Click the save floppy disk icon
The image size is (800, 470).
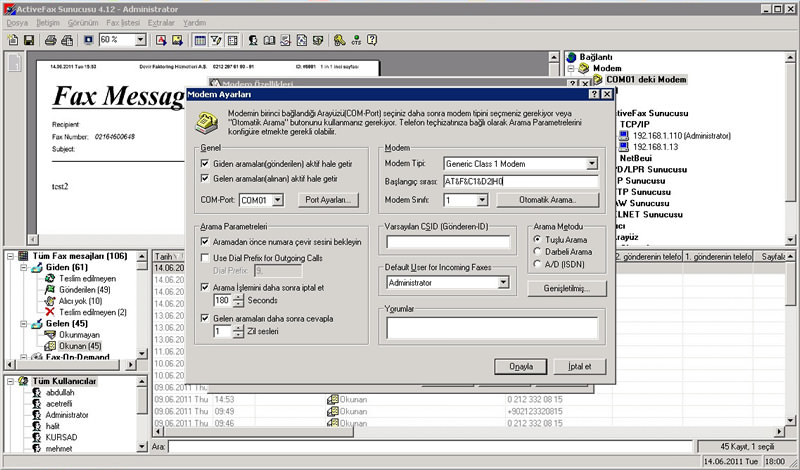click(x=29, y=40)
